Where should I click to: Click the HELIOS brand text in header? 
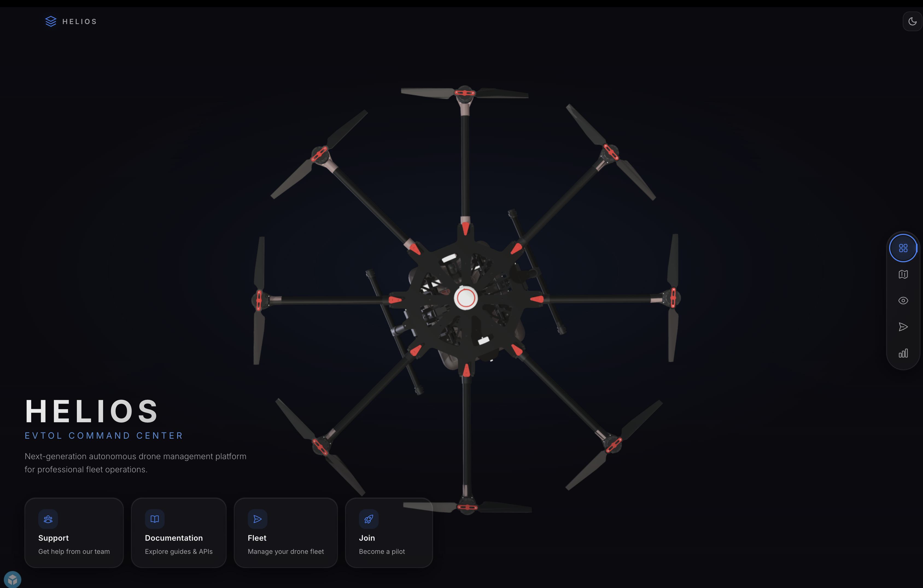click(x=79, y=21)
